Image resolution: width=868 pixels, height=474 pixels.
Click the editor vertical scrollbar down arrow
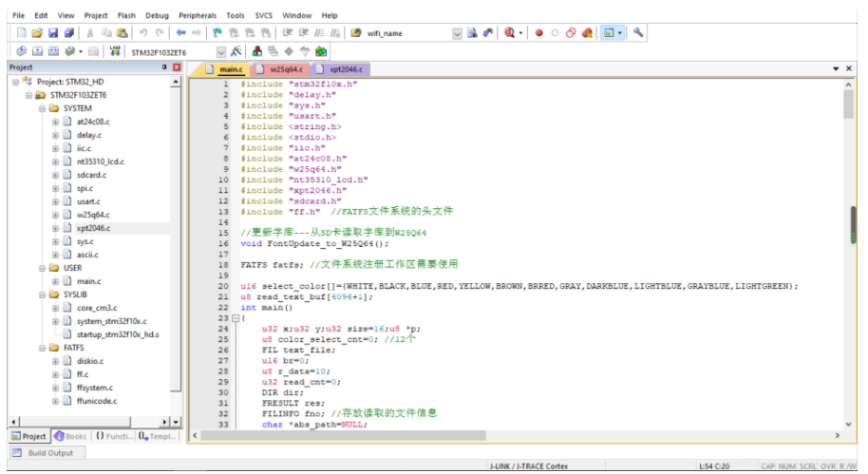(x=849, y=424)
